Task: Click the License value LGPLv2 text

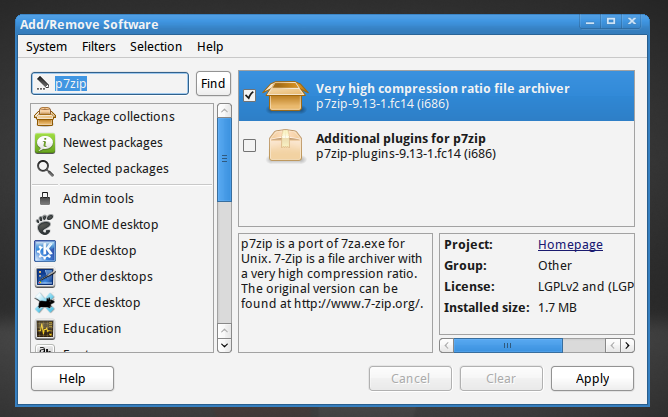Action: 585,287
